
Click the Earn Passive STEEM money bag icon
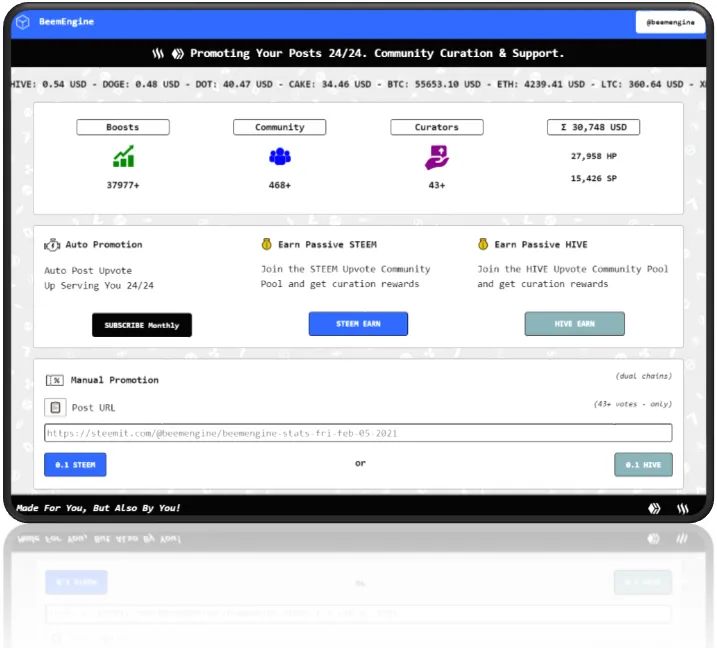[267, 244]
